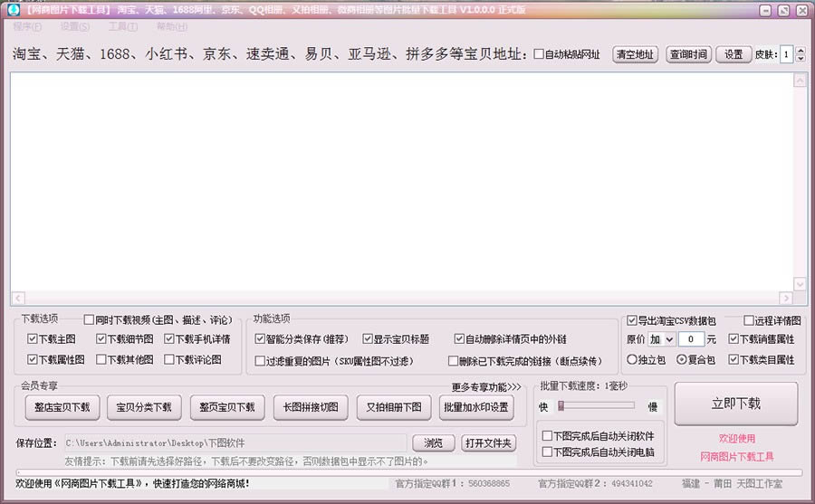This screenshot has height=504, width=815.
Task: Click 清空地址 to clear URLs
Action: 635,54
